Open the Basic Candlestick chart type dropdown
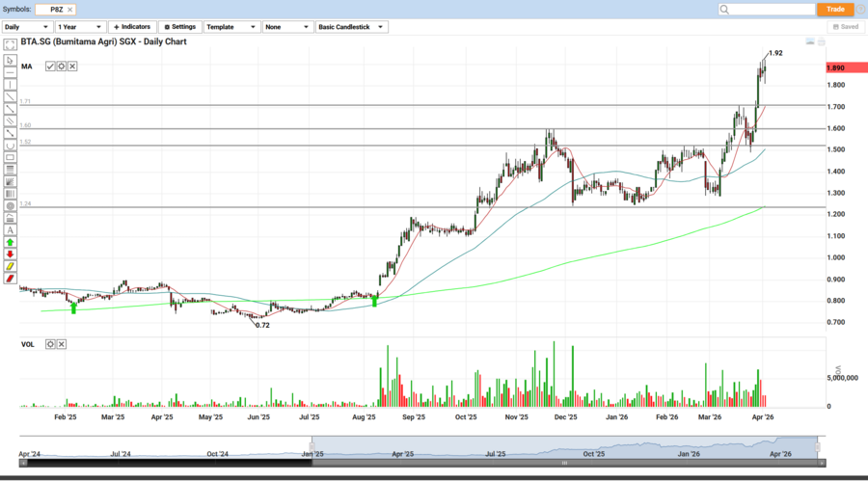 coord(351,27)
